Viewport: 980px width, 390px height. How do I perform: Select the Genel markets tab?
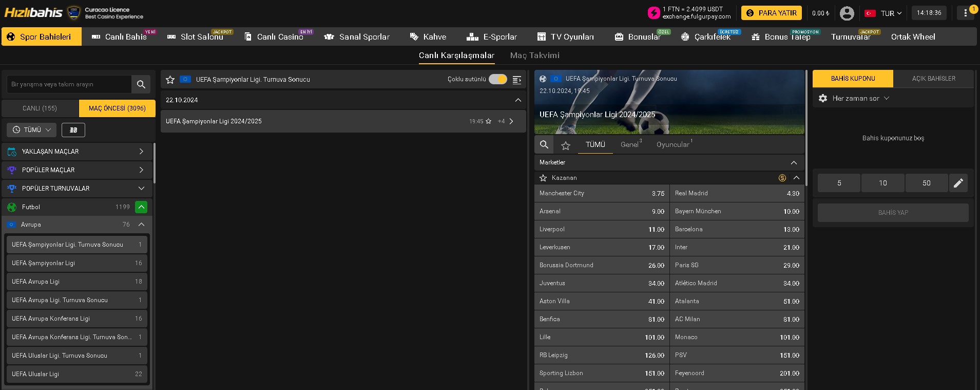tap(630, 144)
